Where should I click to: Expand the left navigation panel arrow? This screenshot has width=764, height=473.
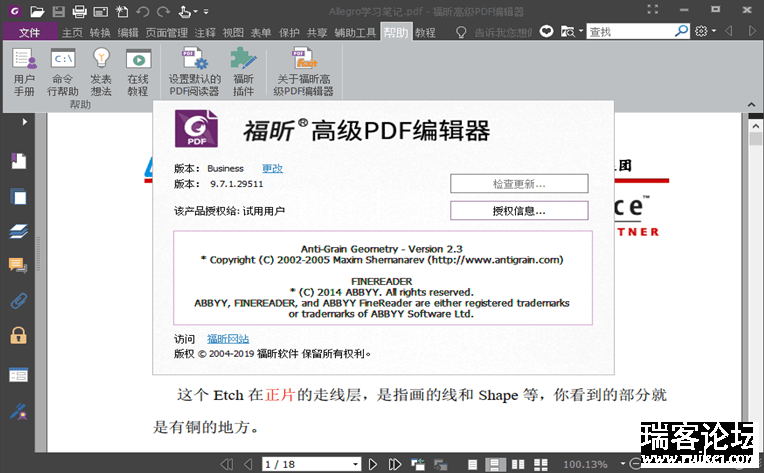coord(24,122)
